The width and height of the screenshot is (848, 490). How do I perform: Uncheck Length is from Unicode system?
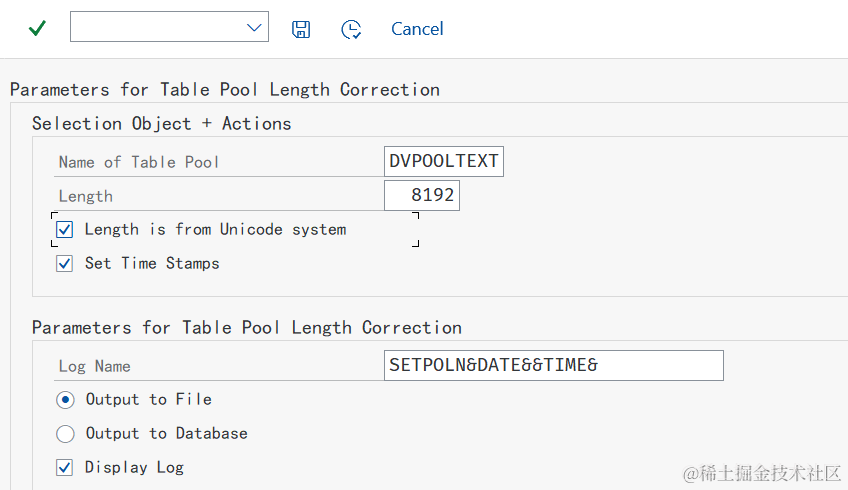tap(65, 230)
